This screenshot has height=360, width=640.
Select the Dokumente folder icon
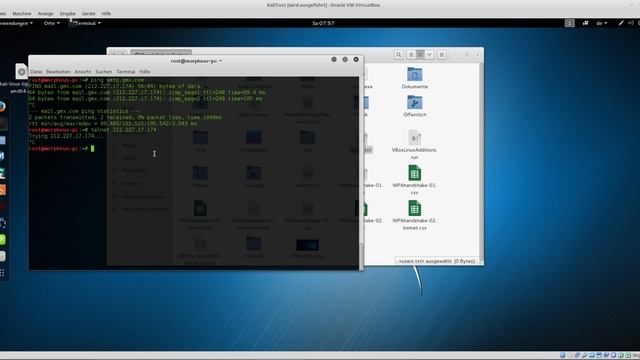pyautogui.click(x=415, y=74)
